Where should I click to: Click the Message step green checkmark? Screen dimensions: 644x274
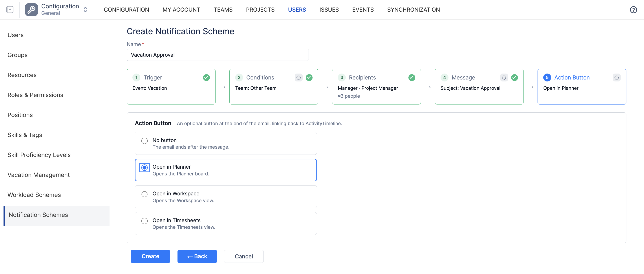pyautogui.click(x=514, y=78)
